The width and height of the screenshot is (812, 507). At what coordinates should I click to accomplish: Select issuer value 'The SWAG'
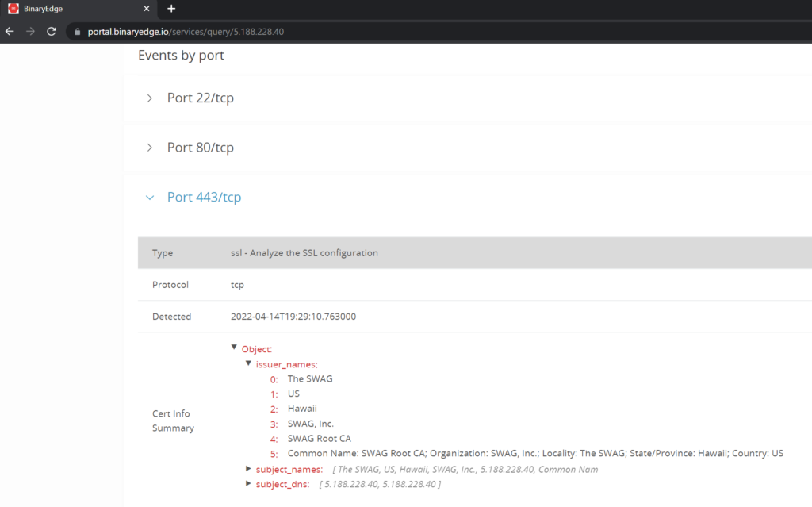pyautogui.click(x=310, y=379)
